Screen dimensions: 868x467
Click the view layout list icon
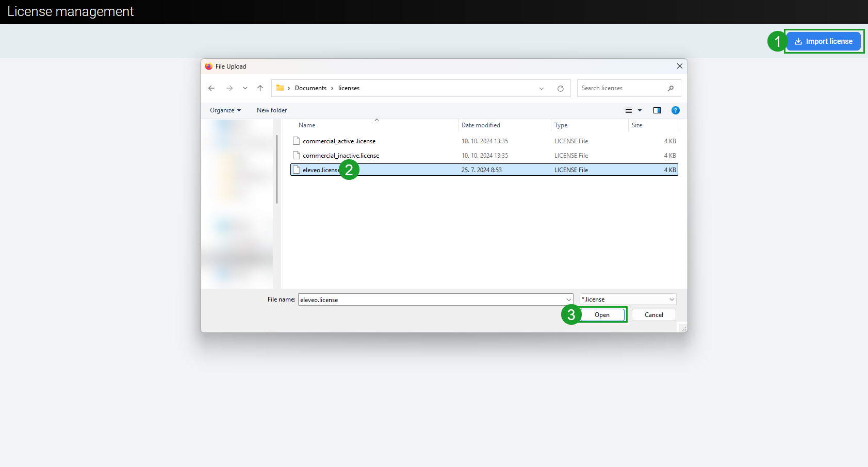click(x=629, y=110)
